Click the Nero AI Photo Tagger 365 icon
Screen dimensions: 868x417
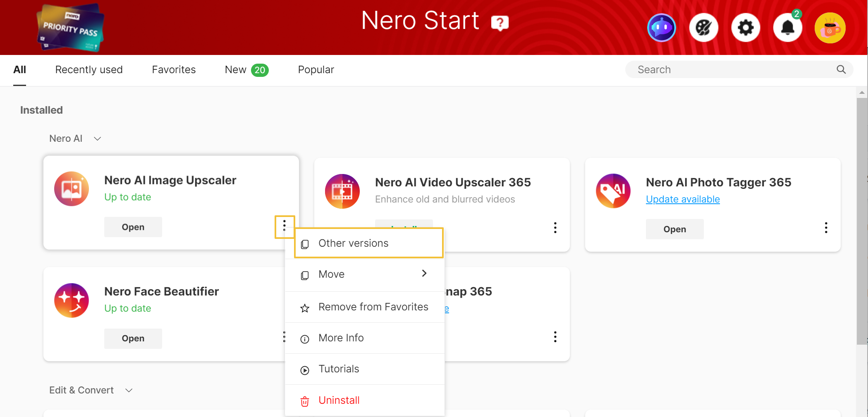613,191
